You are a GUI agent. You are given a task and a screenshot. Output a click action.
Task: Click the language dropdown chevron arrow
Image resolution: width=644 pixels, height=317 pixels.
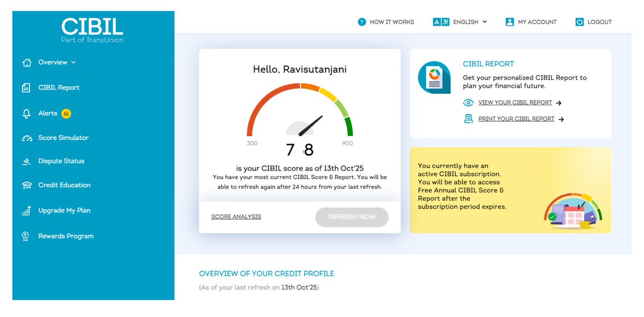pos(484,22)
